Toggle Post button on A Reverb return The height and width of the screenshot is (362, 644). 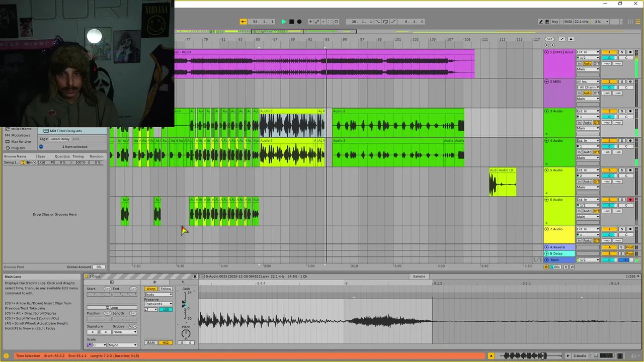point(629,247)
